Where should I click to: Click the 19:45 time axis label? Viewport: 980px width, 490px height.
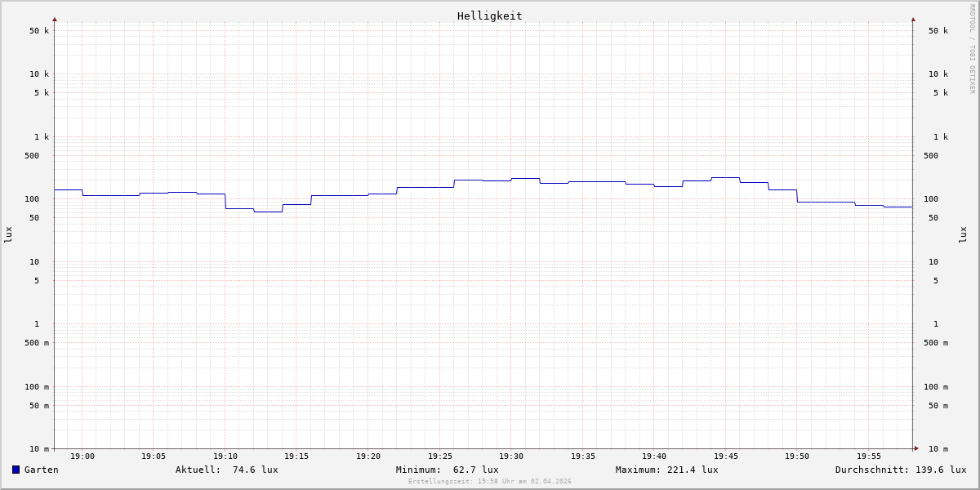(726, 457)
